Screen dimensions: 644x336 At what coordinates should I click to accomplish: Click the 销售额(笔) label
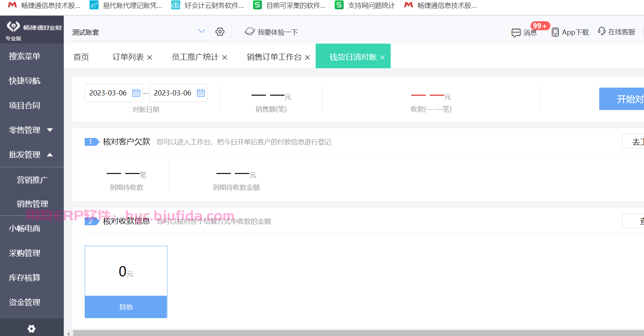pyautogui.click(x=271, y=109)
